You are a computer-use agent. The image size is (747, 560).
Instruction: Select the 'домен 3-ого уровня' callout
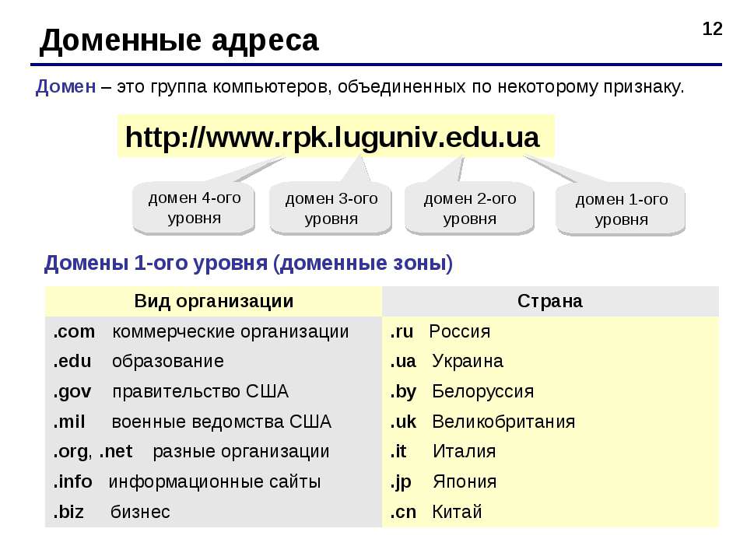331,208
